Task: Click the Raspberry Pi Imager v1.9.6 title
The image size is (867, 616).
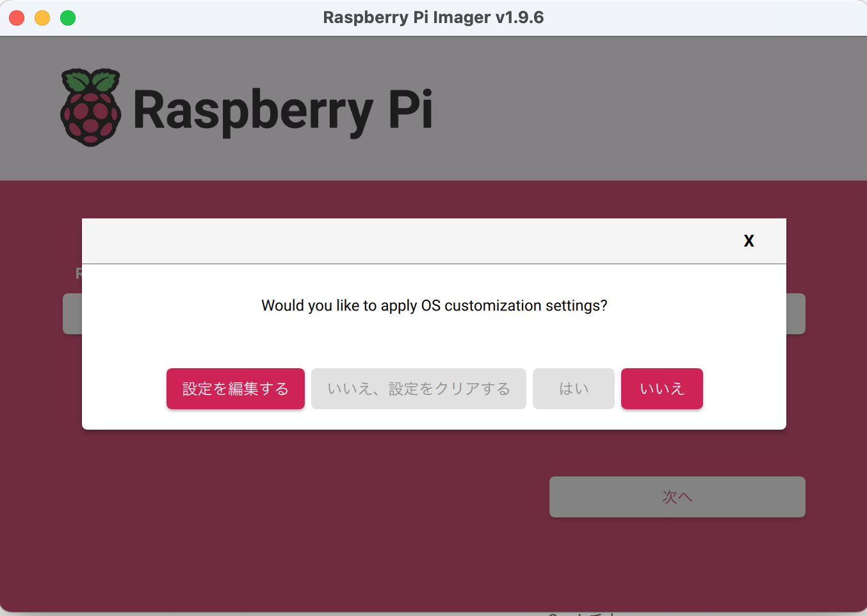Action: click(434, 17)
